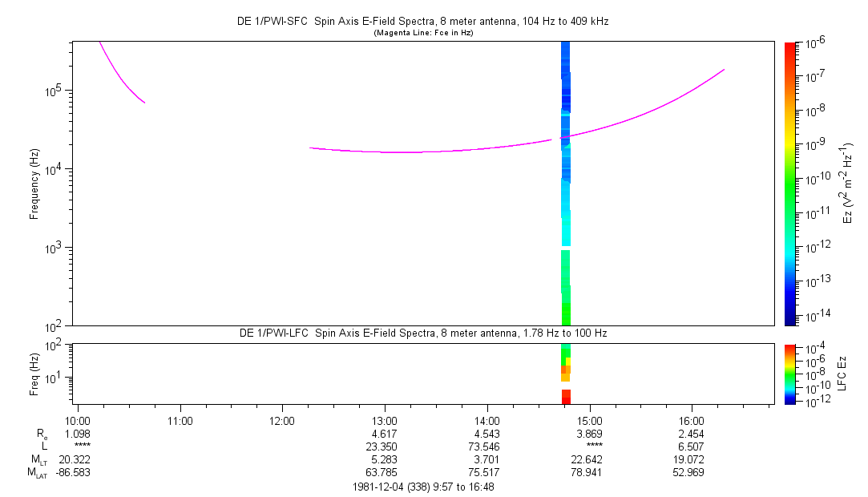
Task: Click the white gap in the data strip
Action: tap(566, 248)
